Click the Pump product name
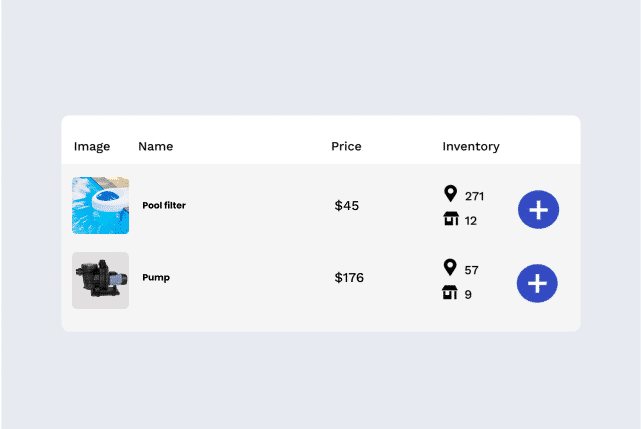 point(156,278)
